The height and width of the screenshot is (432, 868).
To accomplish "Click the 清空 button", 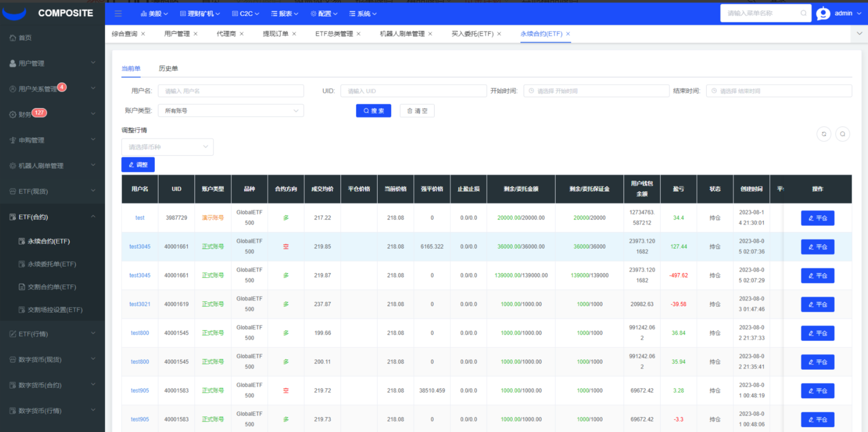I will tap(417, 111).
